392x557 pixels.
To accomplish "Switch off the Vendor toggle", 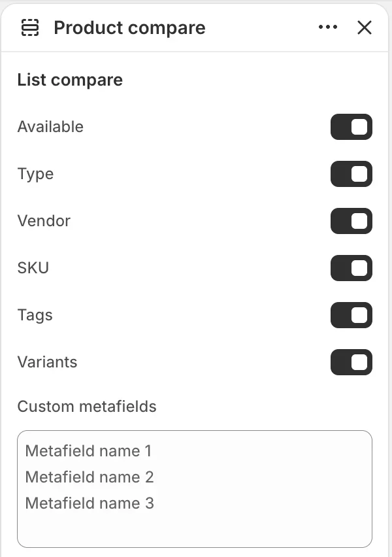I will coord(351,221).
